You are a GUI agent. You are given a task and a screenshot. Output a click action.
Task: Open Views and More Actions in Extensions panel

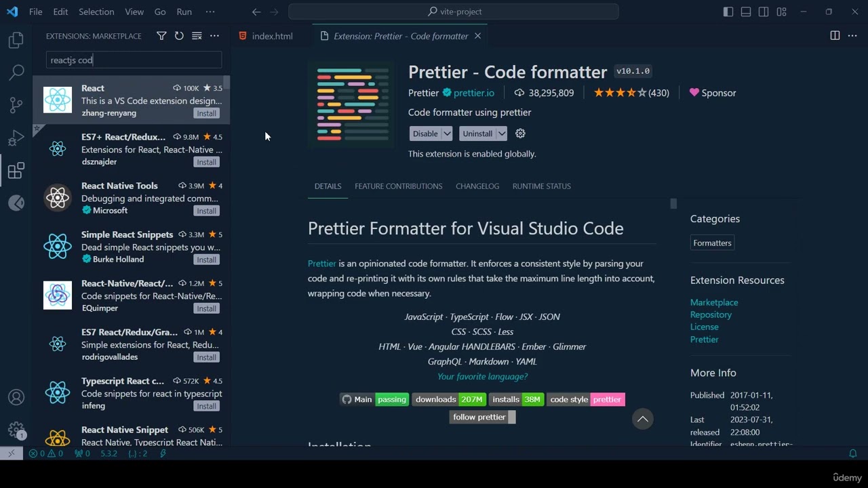pos(214,36)
